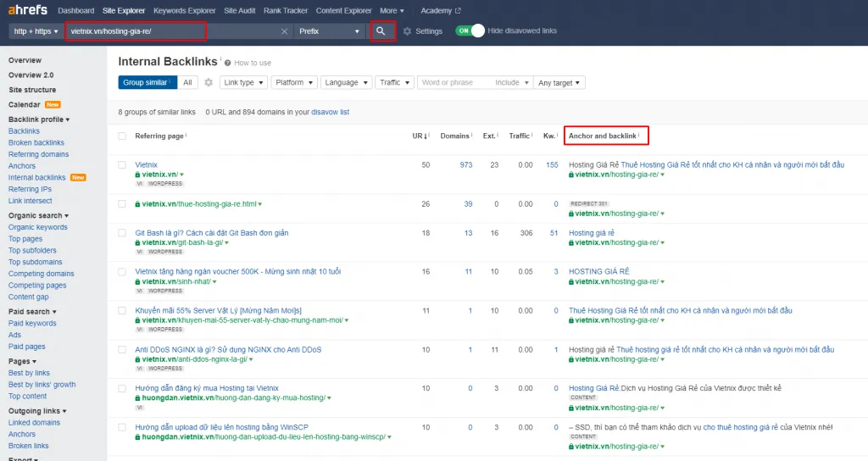Click the HOSTING GIÁ RẺ anchor text
Viewport: 868px width, 461px height.
[599, 272]
